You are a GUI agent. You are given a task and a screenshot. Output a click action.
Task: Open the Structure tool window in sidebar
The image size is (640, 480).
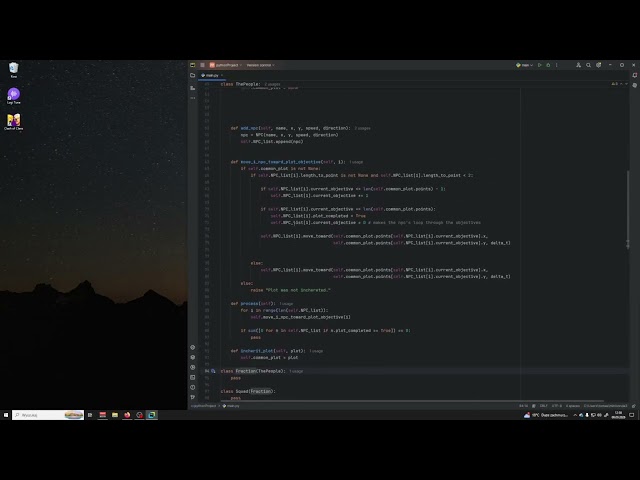pos(193,88)
